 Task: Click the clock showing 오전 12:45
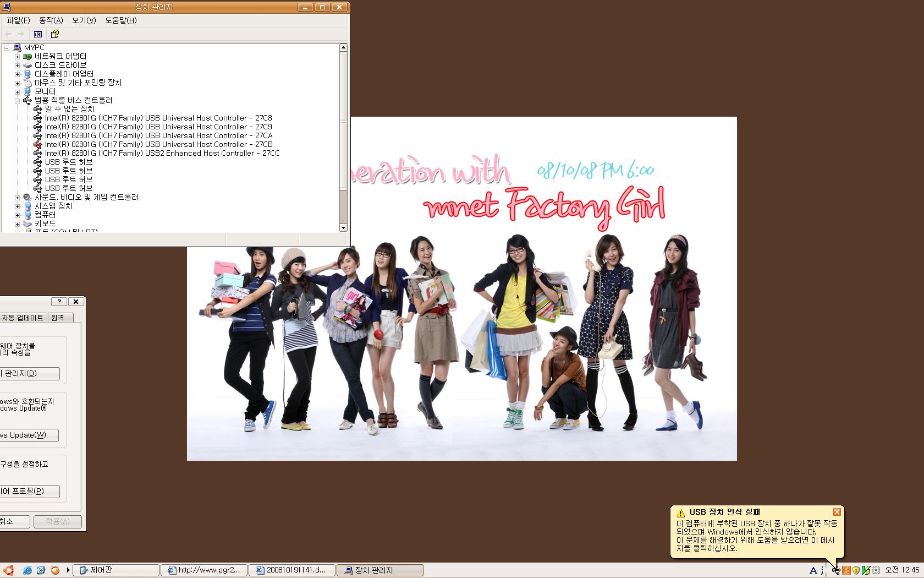902,570
